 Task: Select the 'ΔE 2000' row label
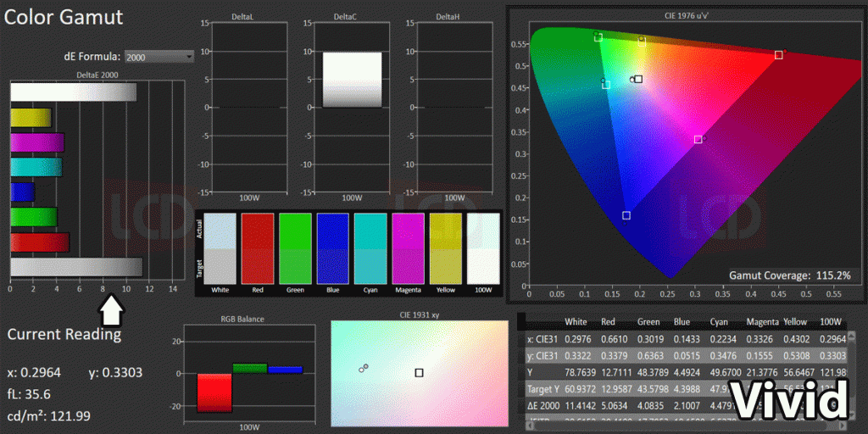[543, 406]
